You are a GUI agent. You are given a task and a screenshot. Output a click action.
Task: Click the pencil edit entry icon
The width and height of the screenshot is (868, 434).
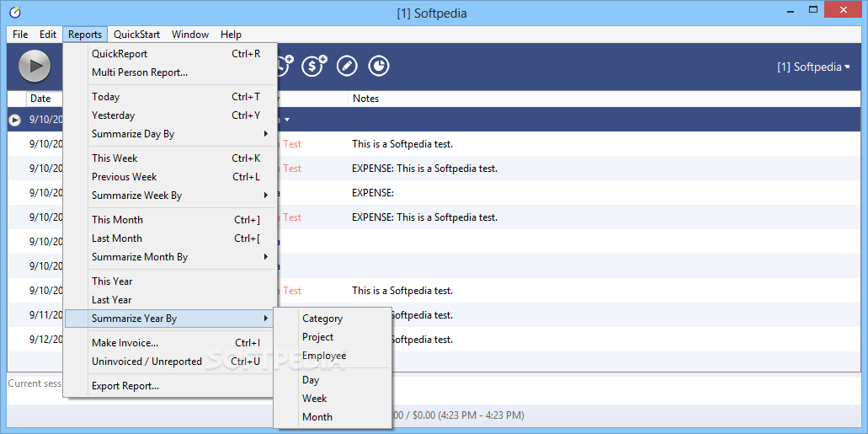[347, 66]
